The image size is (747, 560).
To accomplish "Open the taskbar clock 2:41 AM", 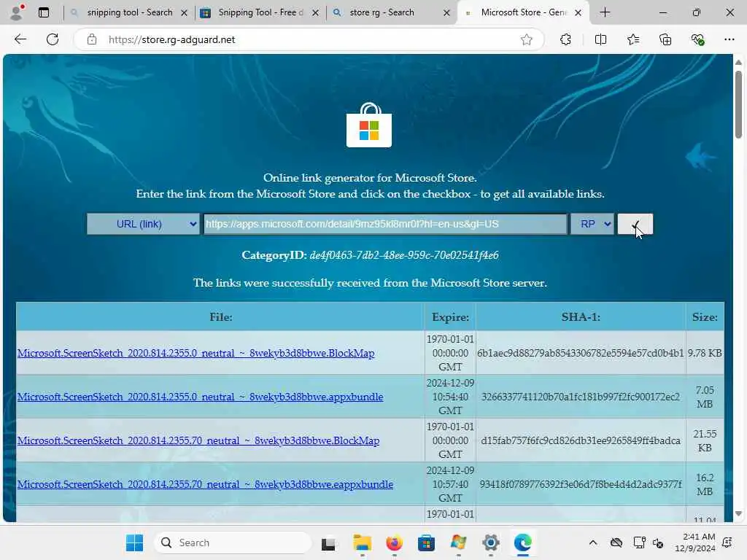I will coord(695,542).
